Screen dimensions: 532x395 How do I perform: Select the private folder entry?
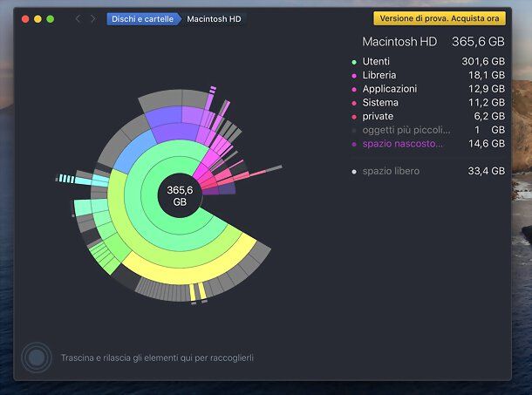[428, 116]
